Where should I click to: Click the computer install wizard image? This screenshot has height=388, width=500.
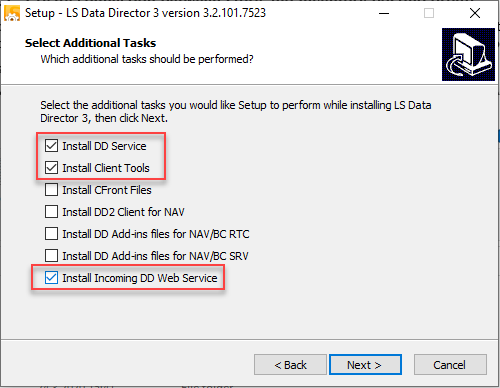tap(468, 54)
